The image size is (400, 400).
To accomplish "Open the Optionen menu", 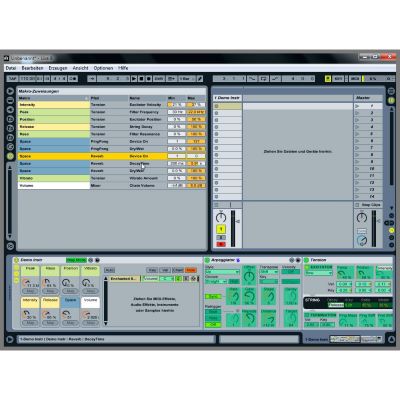I will tap(103, 68).
